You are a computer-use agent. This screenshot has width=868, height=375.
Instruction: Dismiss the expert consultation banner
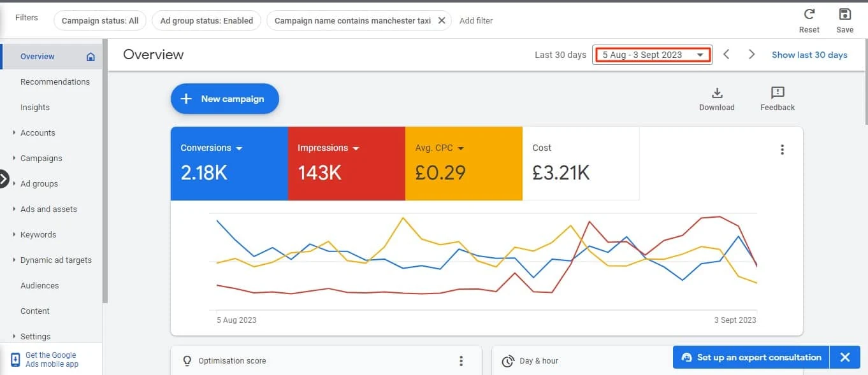click(845, 357)
